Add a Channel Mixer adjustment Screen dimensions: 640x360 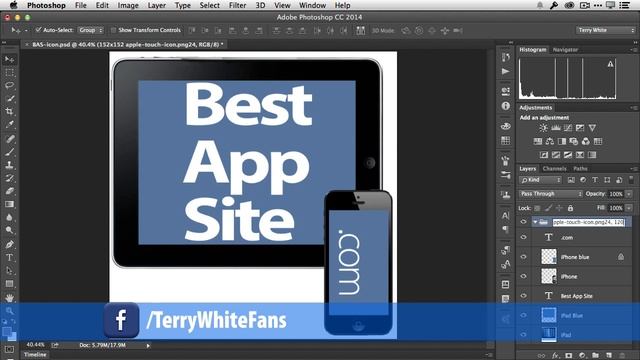point(586,141)
